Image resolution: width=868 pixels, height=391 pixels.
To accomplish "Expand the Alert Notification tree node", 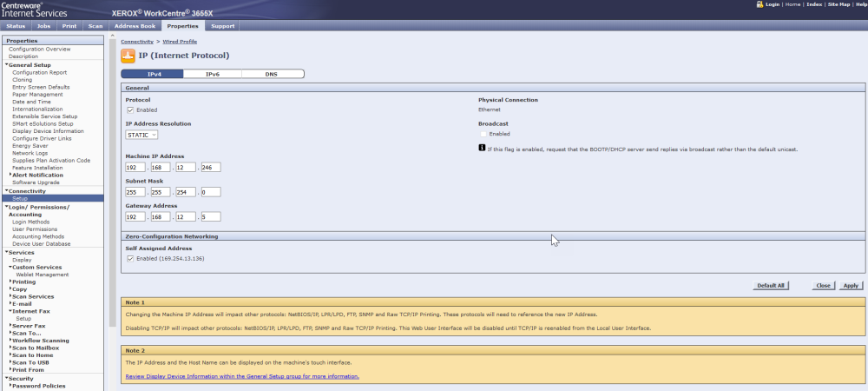I will pos(10,175).
